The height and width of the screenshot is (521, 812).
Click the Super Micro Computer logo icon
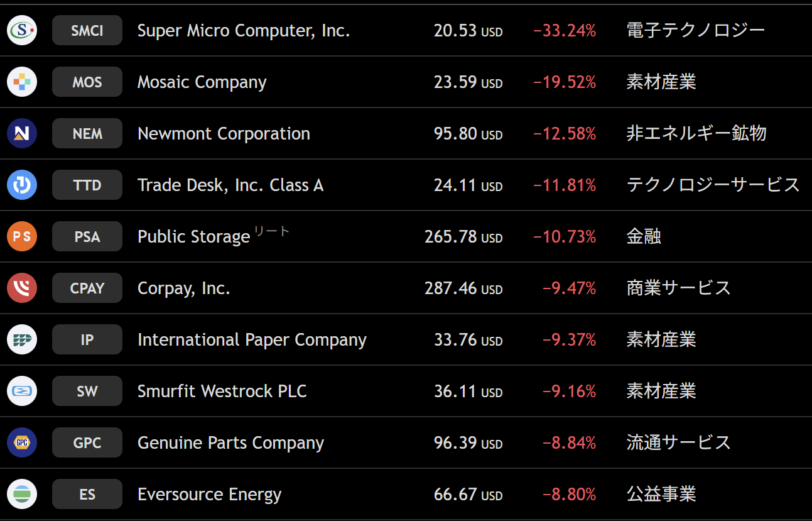[x=22, y=30]
